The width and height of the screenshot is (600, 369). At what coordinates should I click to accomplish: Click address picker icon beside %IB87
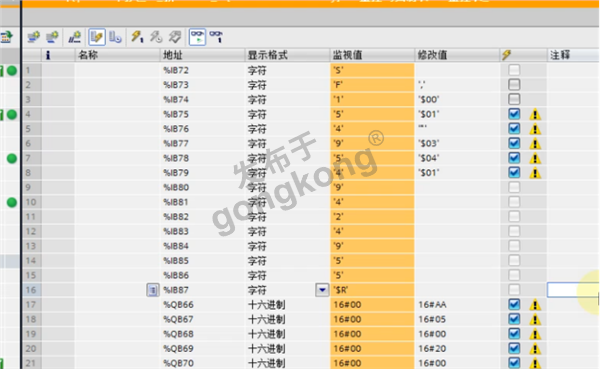153,290
